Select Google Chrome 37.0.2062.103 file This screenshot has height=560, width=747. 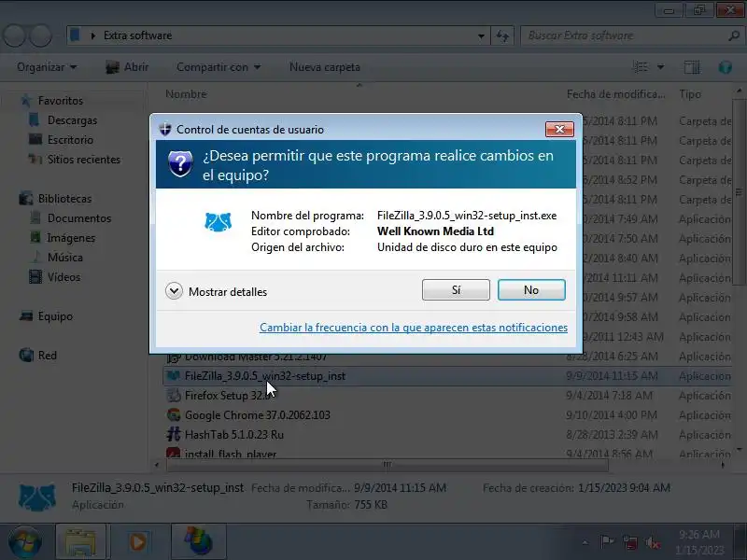point(447,414)
